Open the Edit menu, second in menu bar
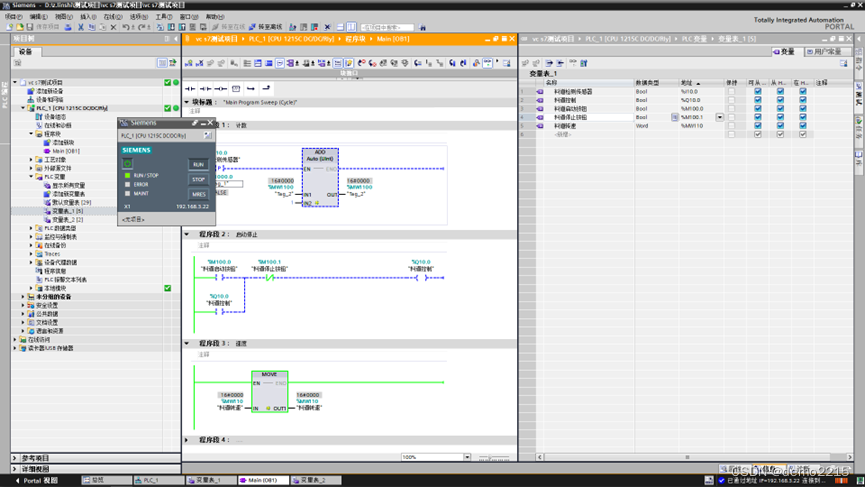 point(39,17)
